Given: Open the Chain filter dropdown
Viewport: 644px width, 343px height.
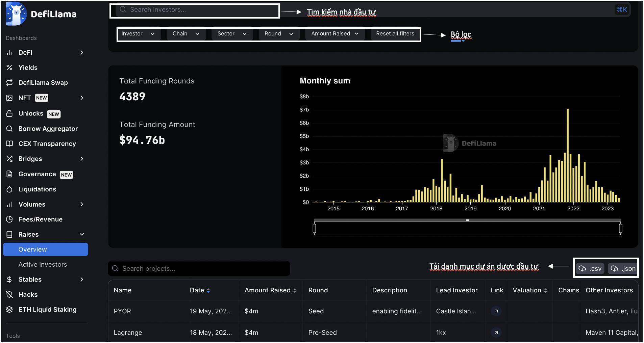Looking at the screenshot, I should click(x=186, y=34).
